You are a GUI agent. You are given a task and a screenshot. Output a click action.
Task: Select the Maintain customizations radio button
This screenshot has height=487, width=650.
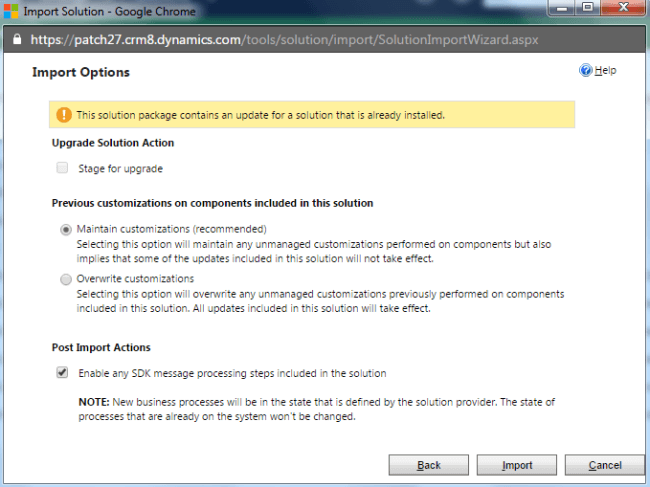click(66, 228)
